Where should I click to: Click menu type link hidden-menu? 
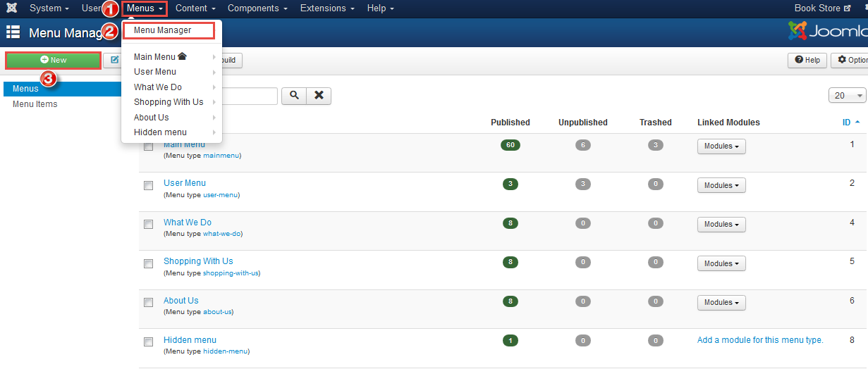pos(225,351)
